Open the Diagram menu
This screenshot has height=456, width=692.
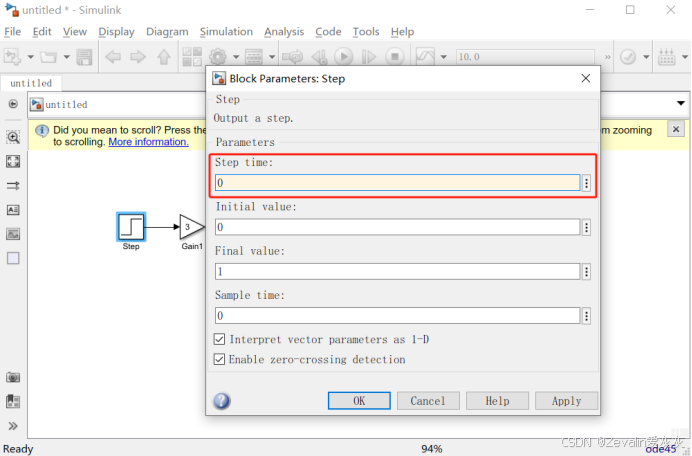167,32
